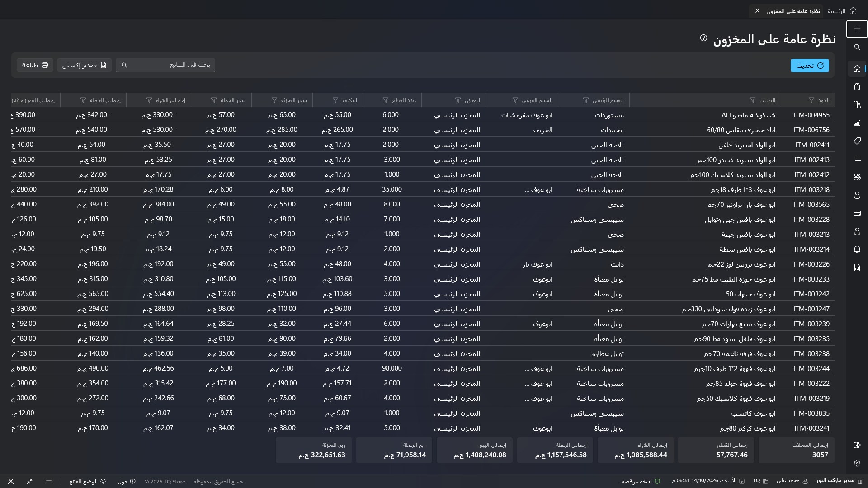Close the نظرة عامة على المخزون tab
The width and height of the screenshot is (868, 488).
click(757, 11)
